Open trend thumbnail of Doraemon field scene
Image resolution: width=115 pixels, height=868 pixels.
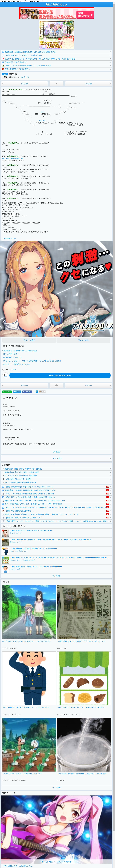[x=29, y=744]
